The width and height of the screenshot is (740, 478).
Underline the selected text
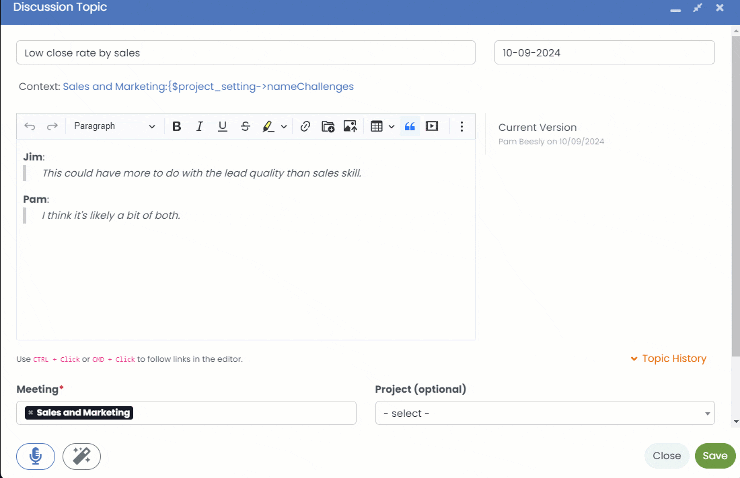pos(222,127)
